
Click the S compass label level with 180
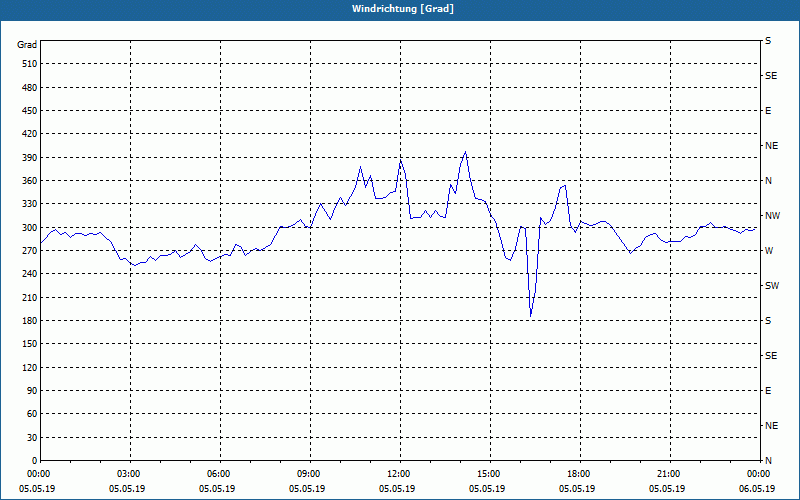click(x=768, y=321)
